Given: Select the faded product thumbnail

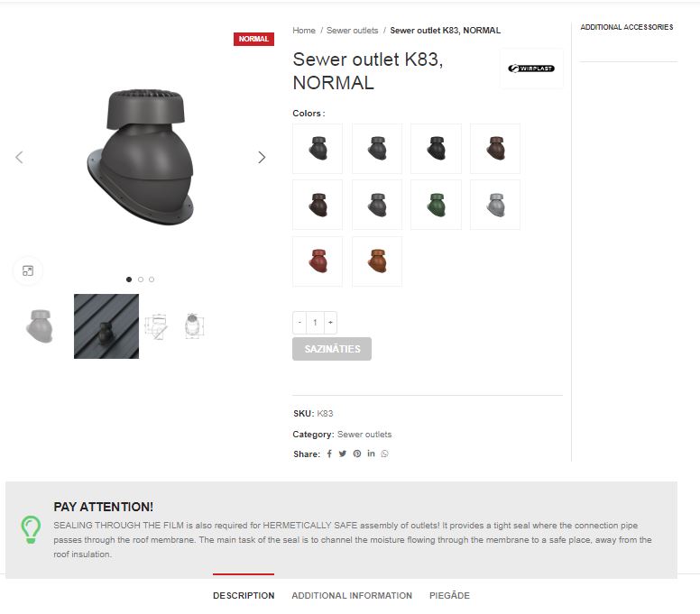Looking at the screenshot, I should [40, 326].
